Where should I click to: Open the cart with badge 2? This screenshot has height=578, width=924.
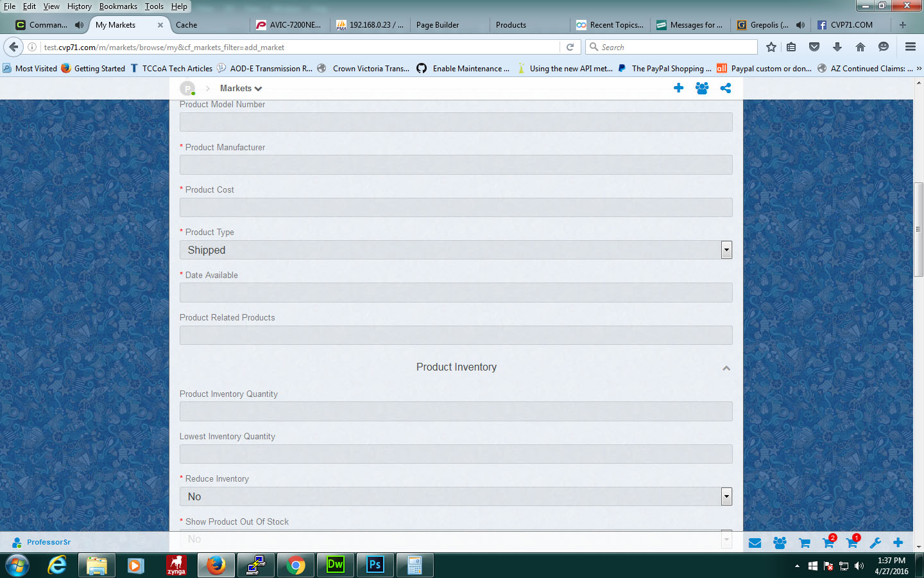[829, 541]
